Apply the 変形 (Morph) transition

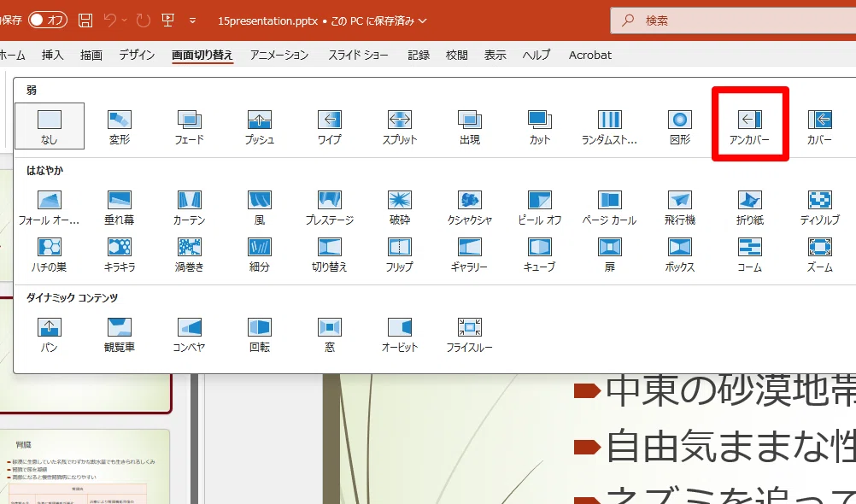(x=120, y=126)
